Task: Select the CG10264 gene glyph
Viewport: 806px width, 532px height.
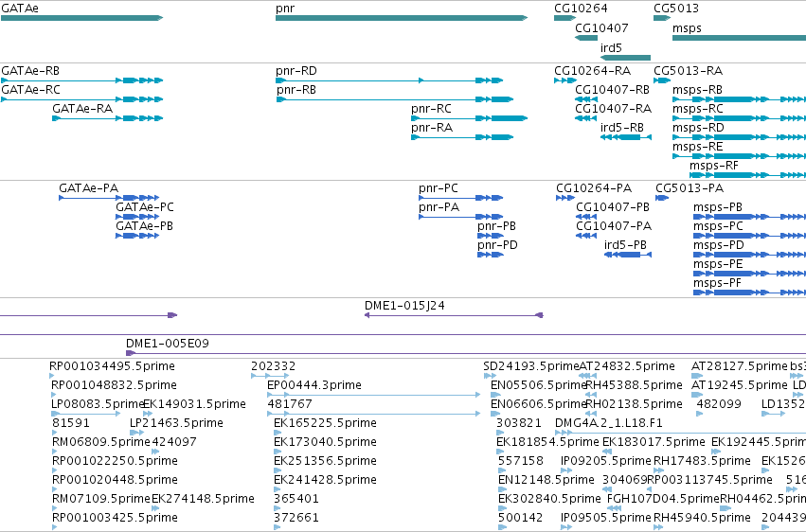Action: point(564,18)
